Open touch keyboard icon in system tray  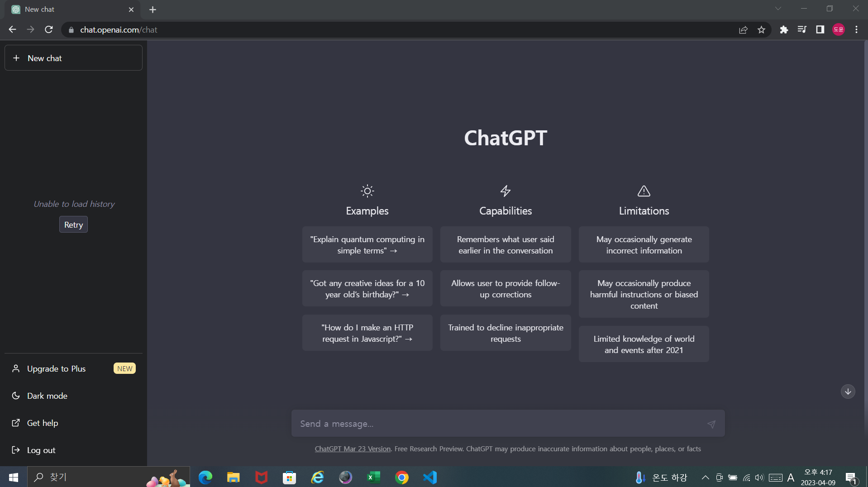(x=775, y=477)
